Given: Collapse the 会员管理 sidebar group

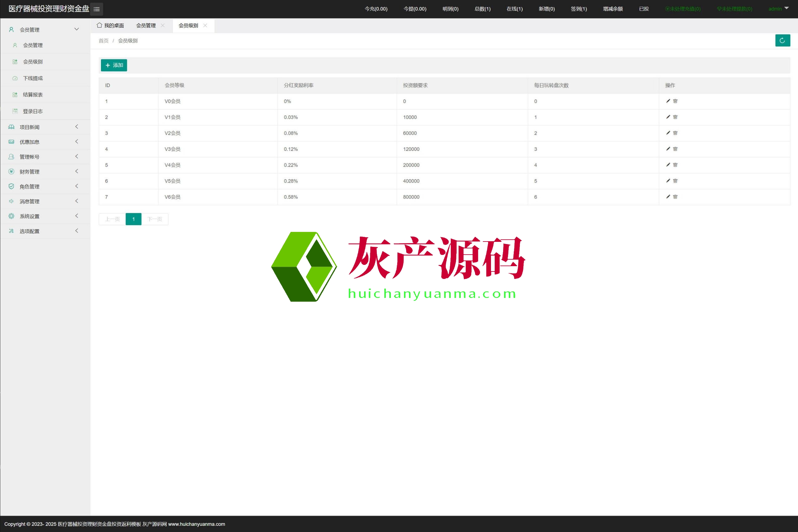Looking at the screenshot, I should click(44, 30).
